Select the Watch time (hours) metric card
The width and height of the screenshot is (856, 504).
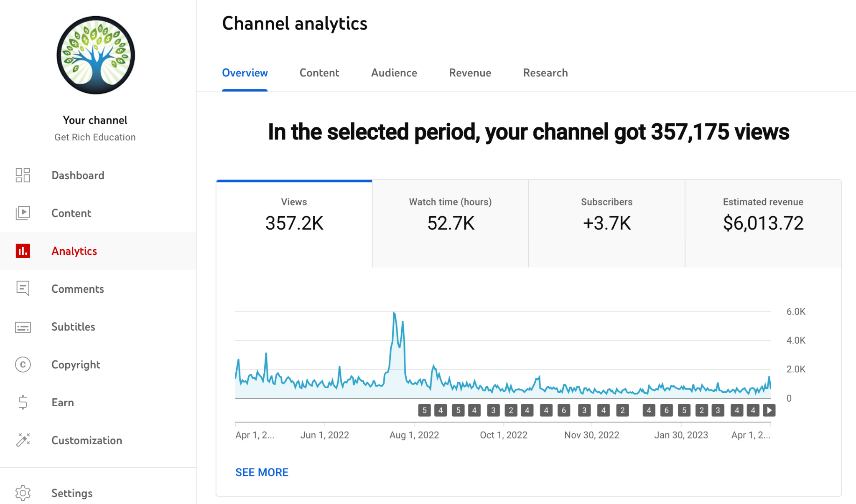point(451,224)
